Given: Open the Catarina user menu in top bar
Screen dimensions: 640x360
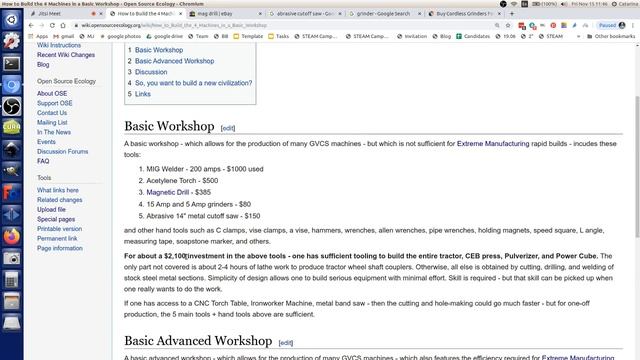Looking at the screenshot, I should [625, 4].
